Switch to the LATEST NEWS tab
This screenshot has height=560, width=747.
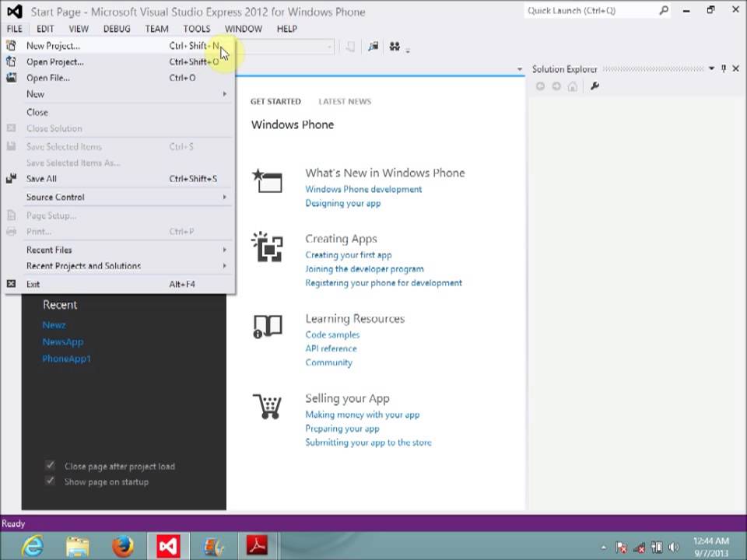click(345, 101)
